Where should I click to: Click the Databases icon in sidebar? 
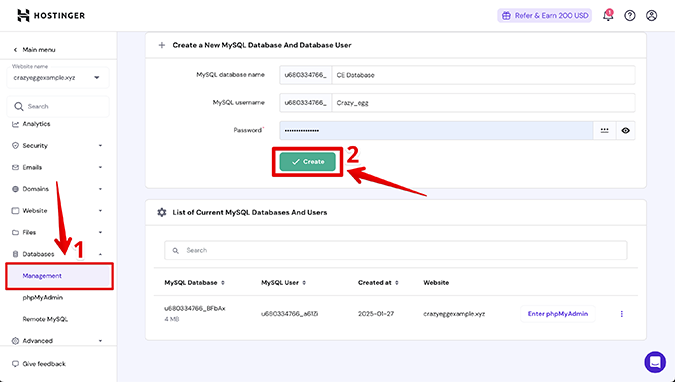(15, 254)
